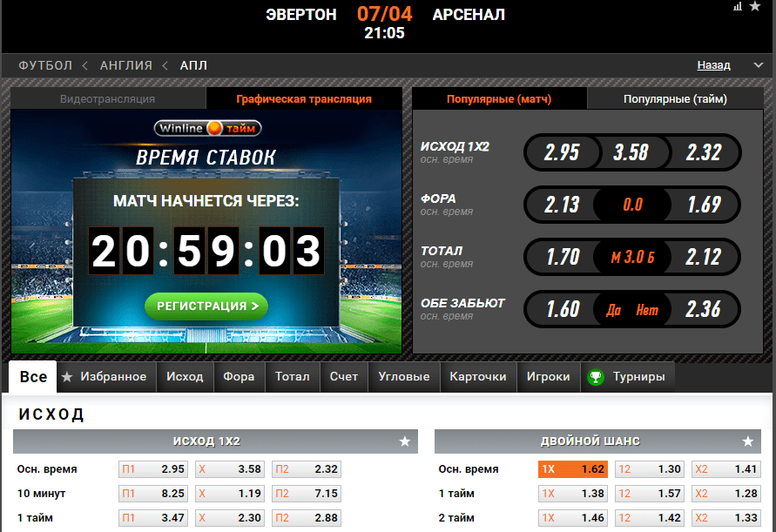This screenshot has height=532, width=776.
Task: Pick popular draw odds 3.58
Action: tap(631, 152)
